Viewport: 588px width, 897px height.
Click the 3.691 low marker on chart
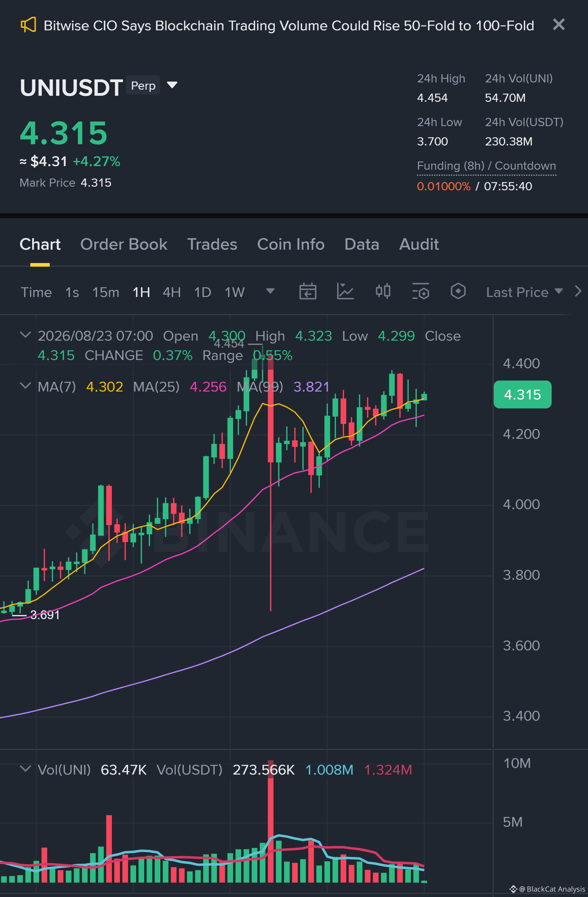pyautogui.click(x=45, y=615)
